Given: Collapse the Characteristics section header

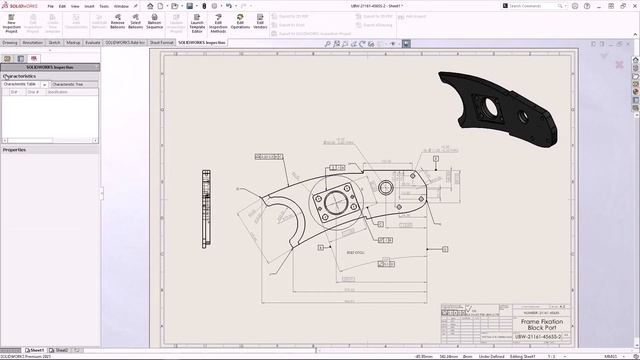Looking at the screenshot, I should coord(50,76).
